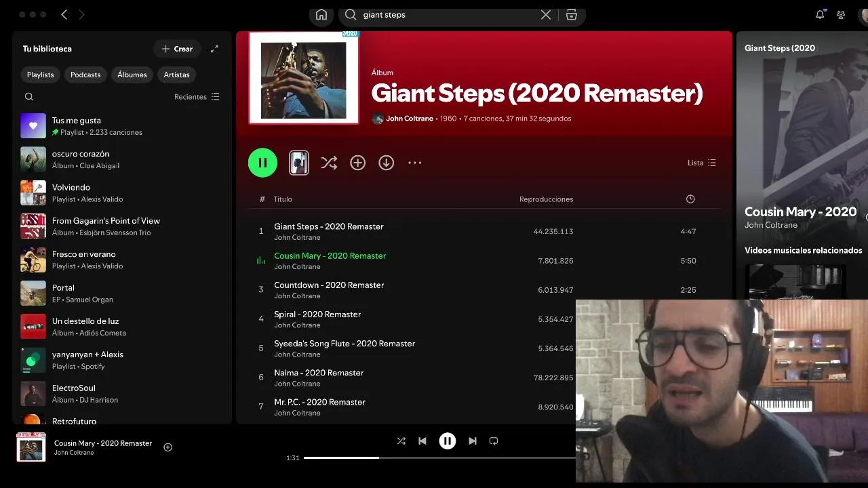
Task: Open notifications bell icon
Action: 820,14
